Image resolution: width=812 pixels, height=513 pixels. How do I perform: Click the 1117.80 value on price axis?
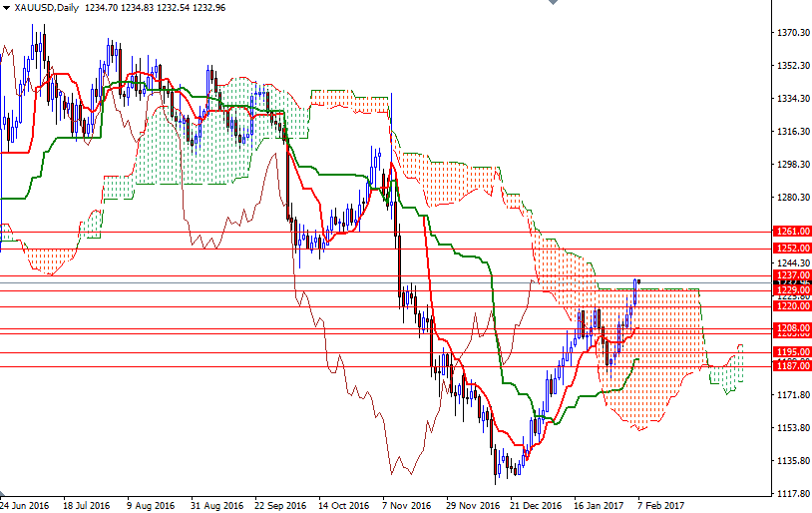point(792,494)
